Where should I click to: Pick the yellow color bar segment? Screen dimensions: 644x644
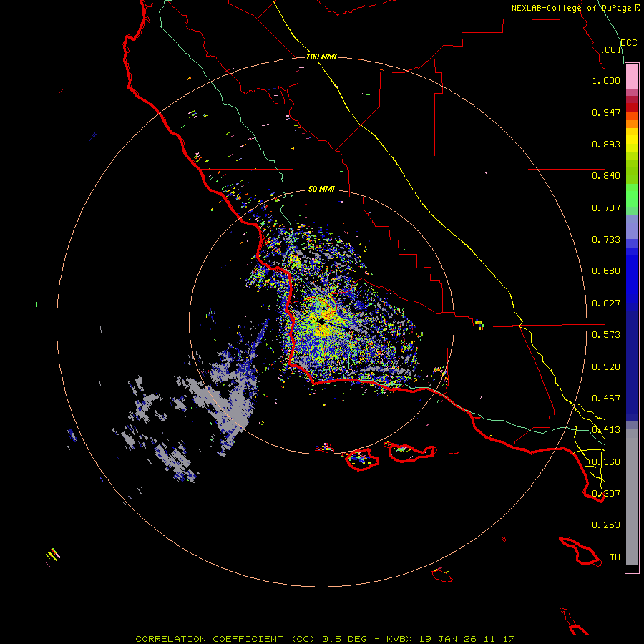pos(632,140)
